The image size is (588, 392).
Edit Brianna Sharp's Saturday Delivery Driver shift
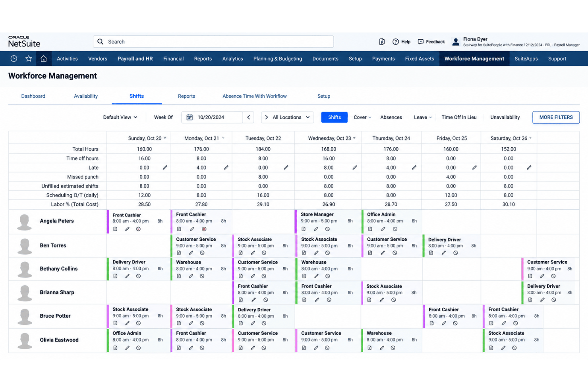pos(542,300)
